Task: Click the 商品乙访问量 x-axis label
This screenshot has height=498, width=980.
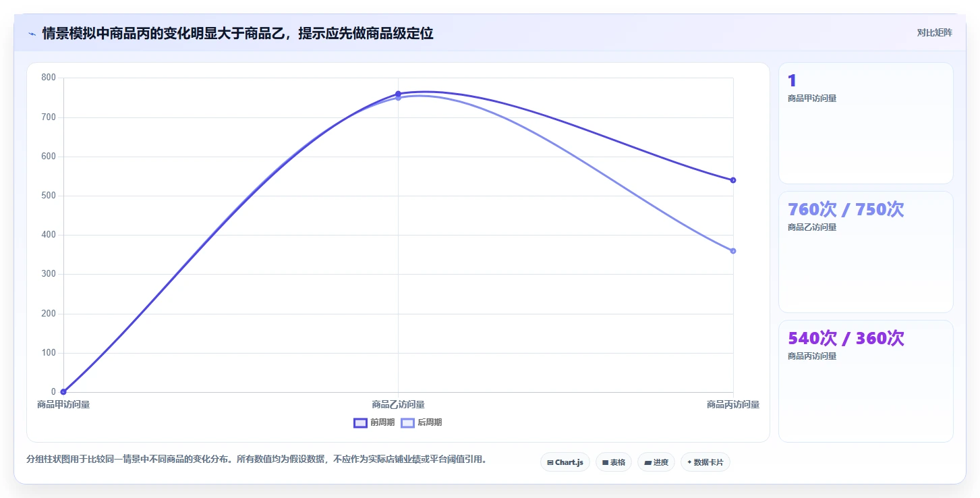Action: point(398,405)
